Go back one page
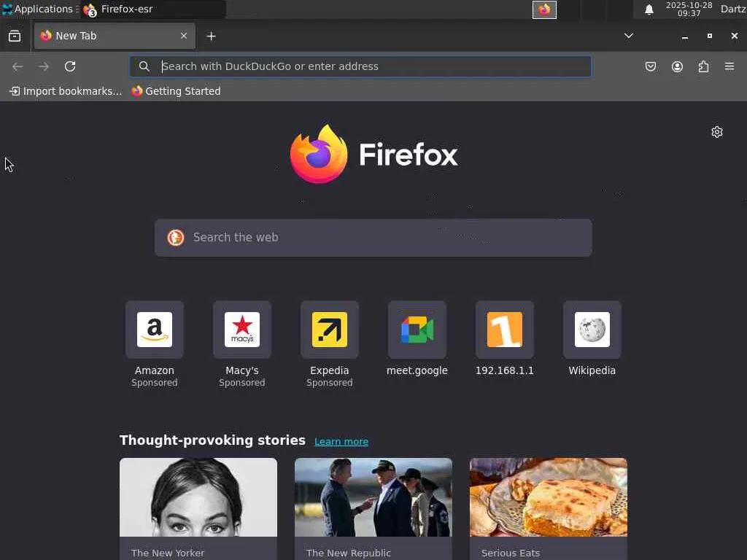Screen dimensions: 747x560 point(18,66)
